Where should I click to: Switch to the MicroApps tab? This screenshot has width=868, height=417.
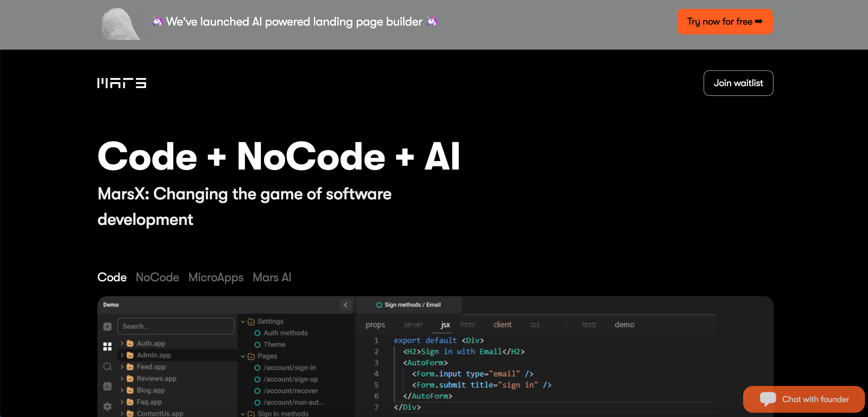point(216,277)
